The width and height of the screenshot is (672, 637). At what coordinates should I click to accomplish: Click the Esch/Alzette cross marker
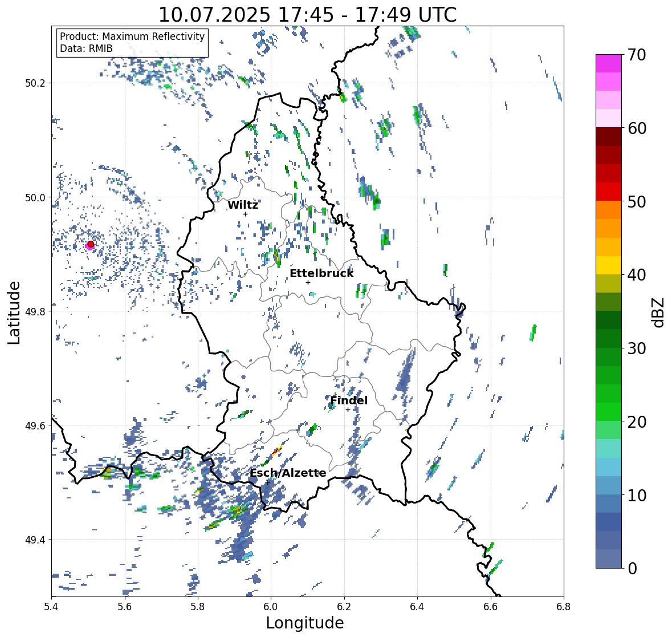[267, 482]
